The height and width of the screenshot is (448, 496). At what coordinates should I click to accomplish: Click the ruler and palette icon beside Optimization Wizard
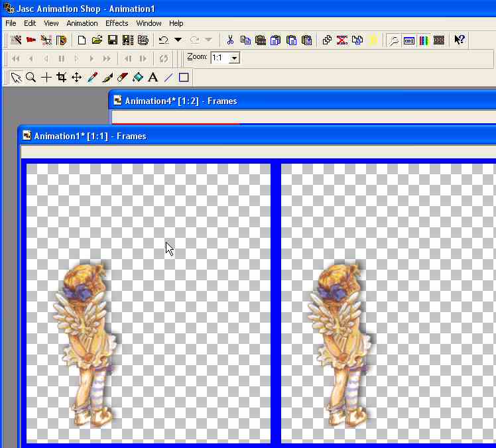(62, 40)
